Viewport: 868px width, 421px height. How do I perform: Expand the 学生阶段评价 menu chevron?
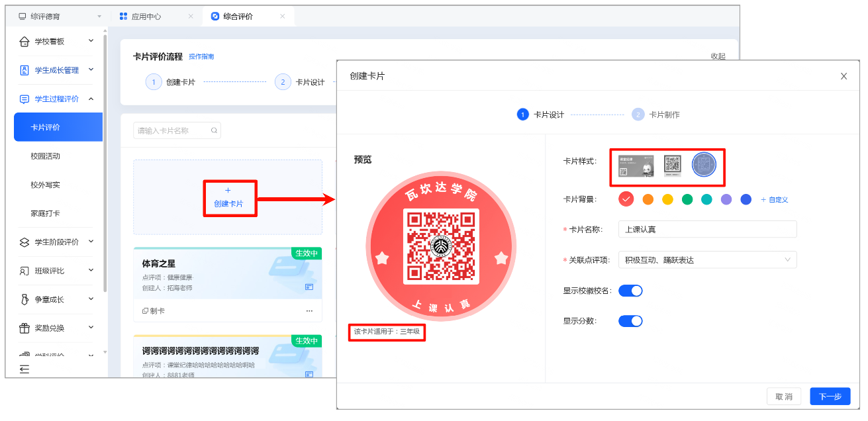click(91, 242)
